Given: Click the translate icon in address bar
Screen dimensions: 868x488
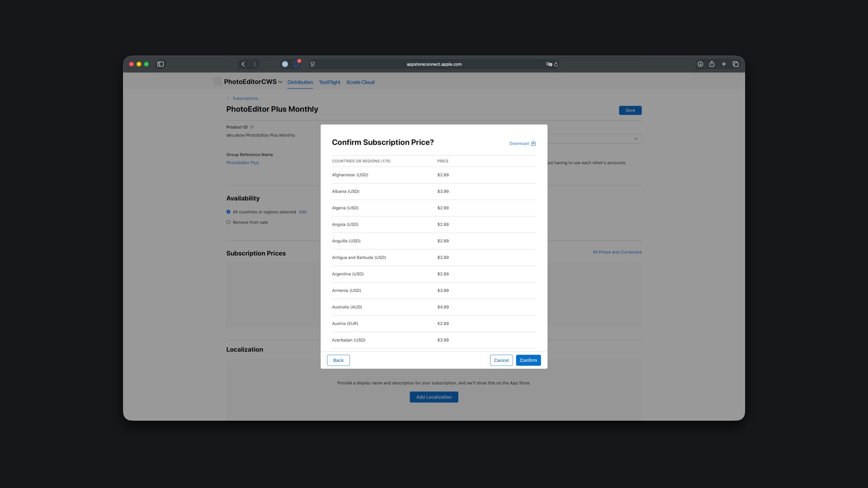Looking at the screenshot, I should [548, 64].
